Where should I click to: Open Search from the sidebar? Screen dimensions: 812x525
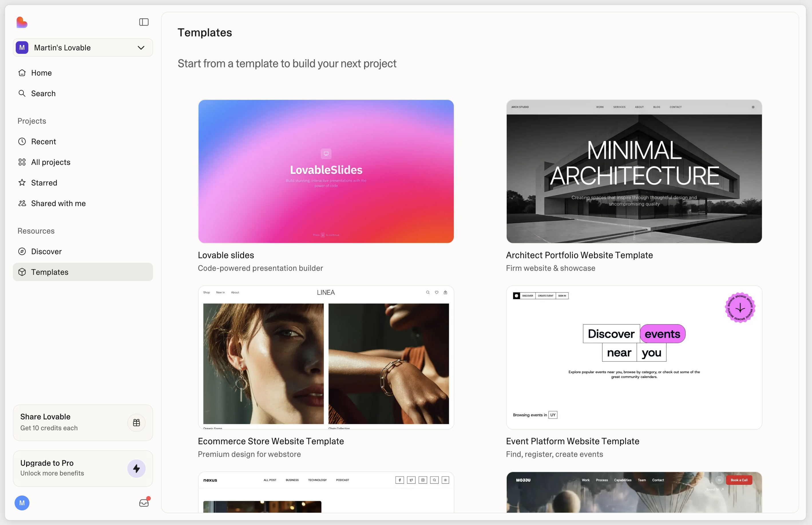pos(43,93)
